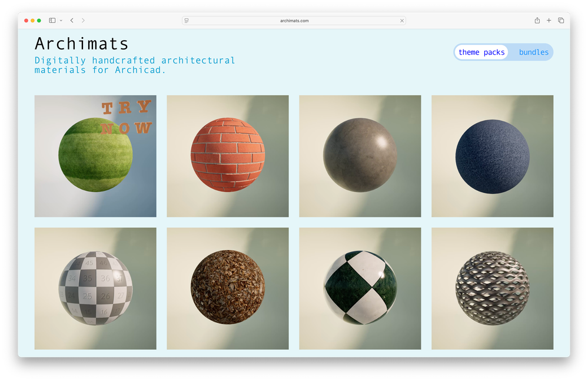Stop loading with the X icon
Image resolution: width=588 pixels, height=381 pixels.
(402, 21)
